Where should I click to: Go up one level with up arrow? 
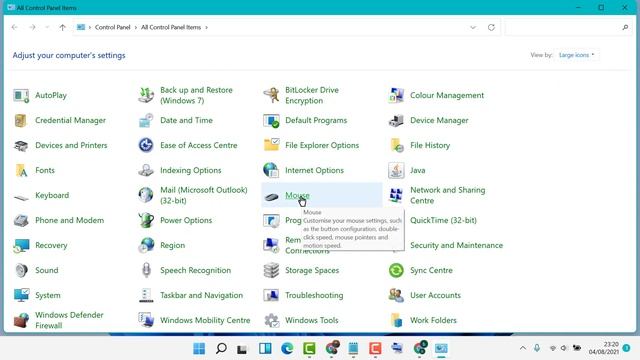pos(62,27)
